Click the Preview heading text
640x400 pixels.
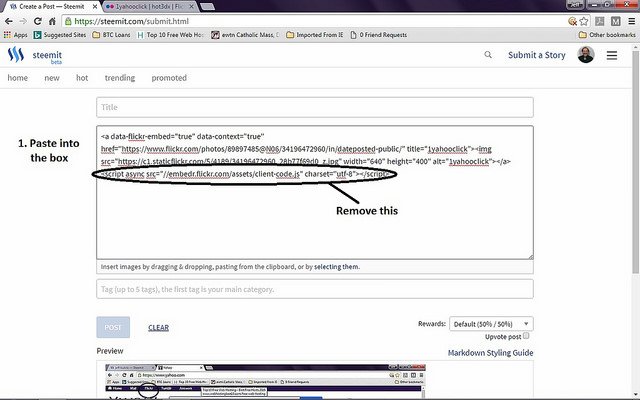[110, 351]
